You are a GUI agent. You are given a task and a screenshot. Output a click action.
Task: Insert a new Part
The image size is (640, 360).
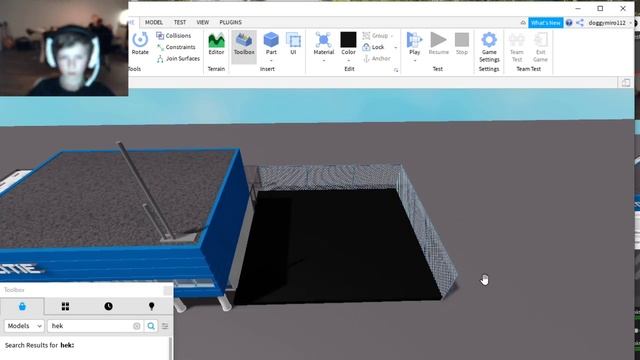pyautogui.click(x=271, y=43)
